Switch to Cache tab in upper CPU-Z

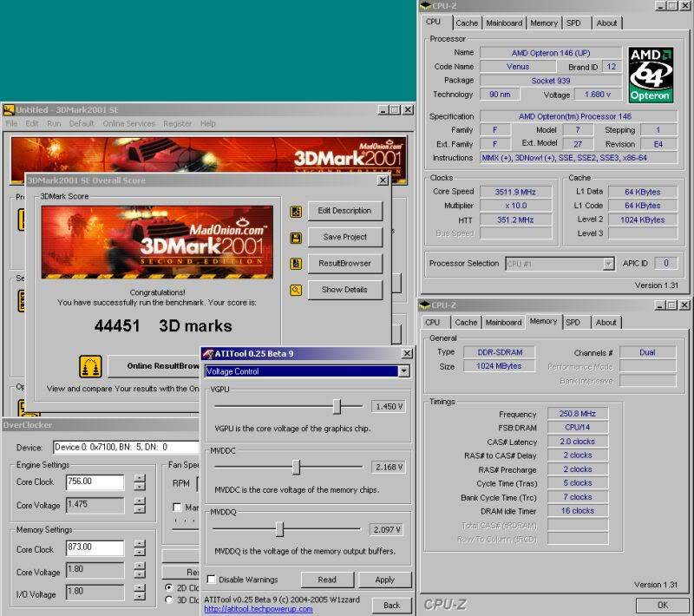467,23
